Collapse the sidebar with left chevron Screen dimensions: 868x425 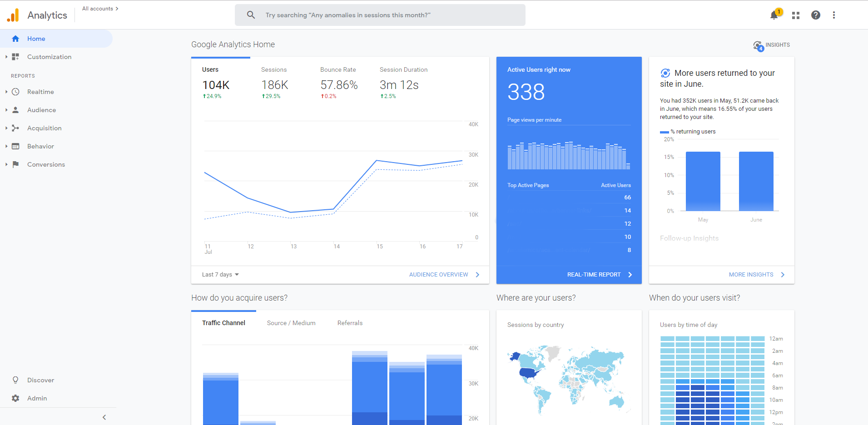coord(104,417)
